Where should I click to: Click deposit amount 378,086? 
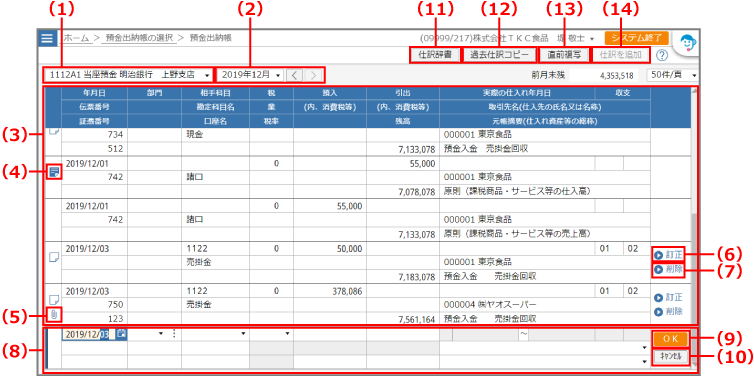346,291
